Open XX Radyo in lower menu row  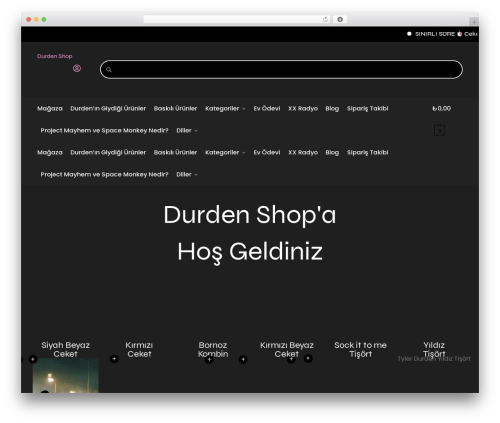303,152
